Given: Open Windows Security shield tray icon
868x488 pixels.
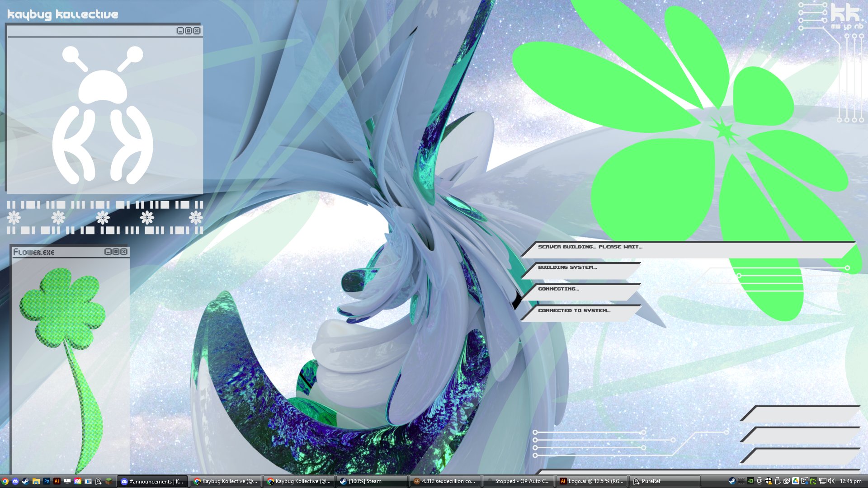Looking at the screenshot, I should (769, 481).
